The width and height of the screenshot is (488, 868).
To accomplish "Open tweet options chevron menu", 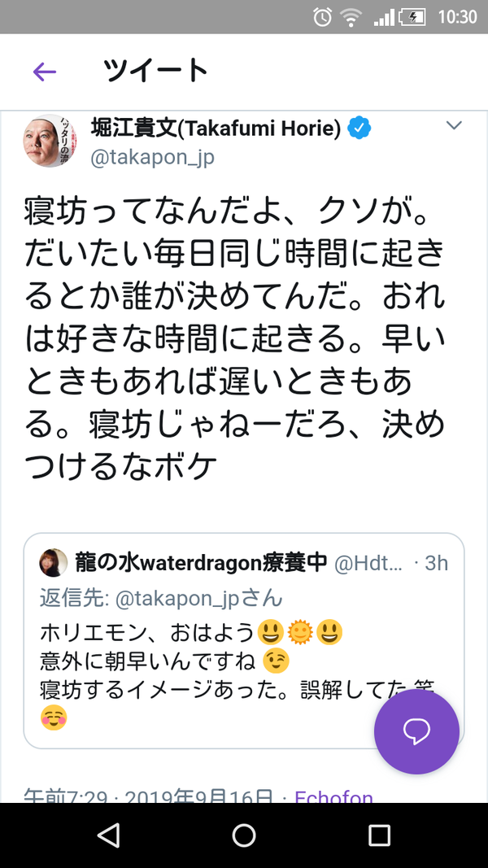I will point(454,125).
